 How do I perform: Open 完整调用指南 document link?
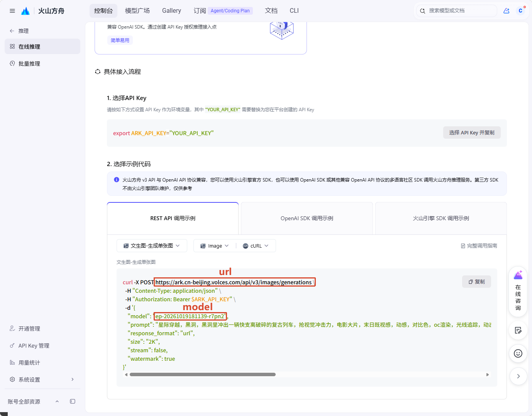pyautogui.click(x=479, y=246)
